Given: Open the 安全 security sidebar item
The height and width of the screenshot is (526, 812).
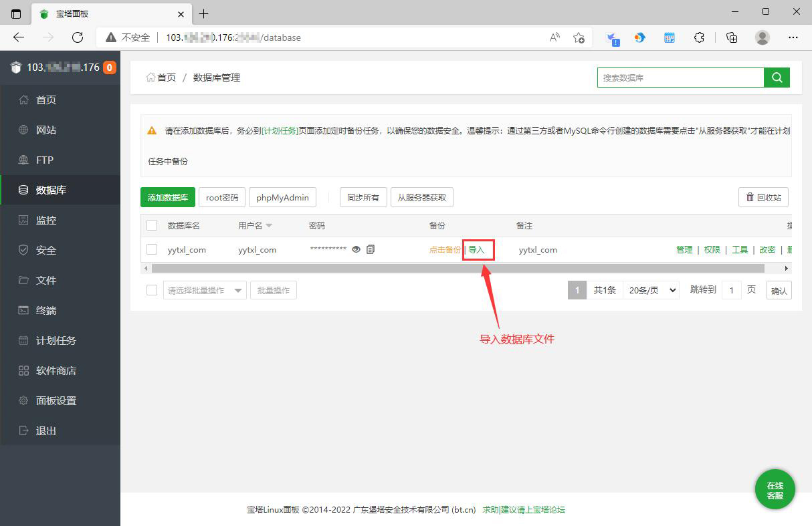Looking at the screenshot, I should click(x=60, y=250).
